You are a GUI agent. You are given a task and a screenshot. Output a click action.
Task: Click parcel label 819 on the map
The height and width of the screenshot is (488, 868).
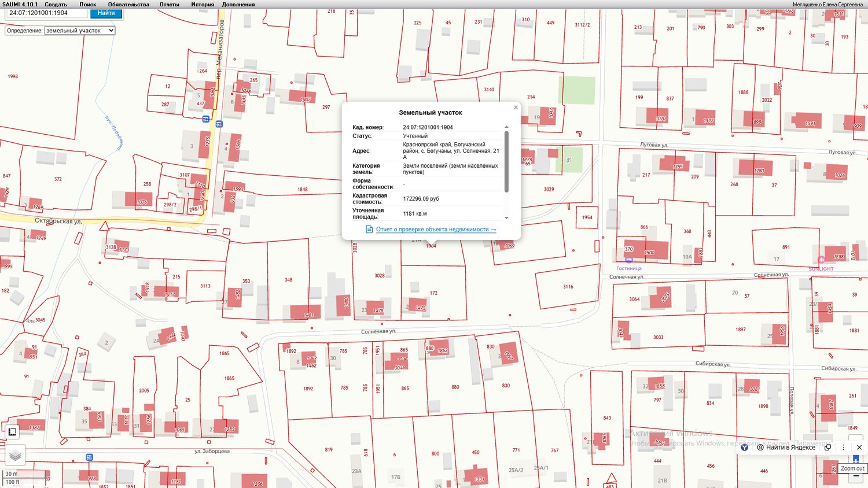pos(329,450)
